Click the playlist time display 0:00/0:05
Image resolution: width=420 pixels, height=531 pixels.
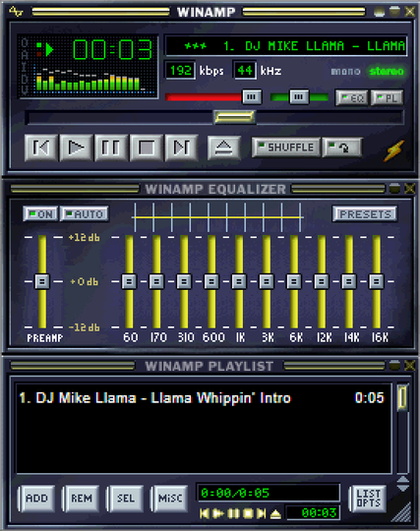click(x=269, y=493)
